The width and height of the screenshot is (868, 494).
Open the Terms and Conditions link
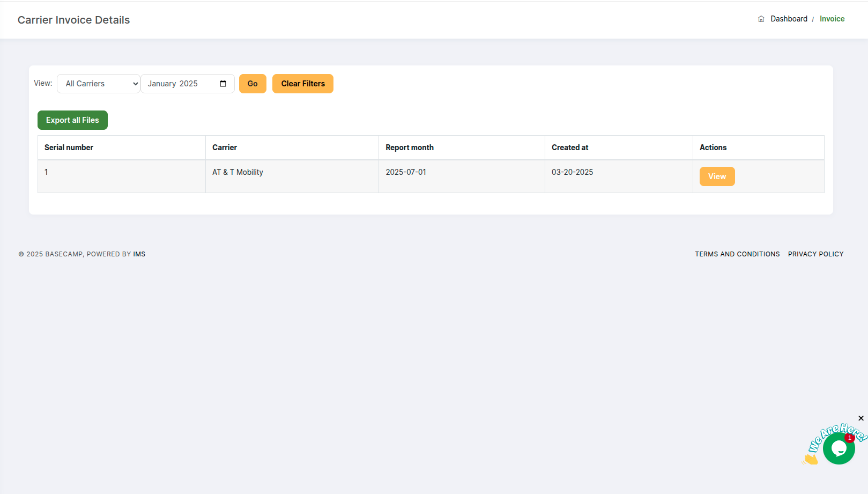coord(737,254)
